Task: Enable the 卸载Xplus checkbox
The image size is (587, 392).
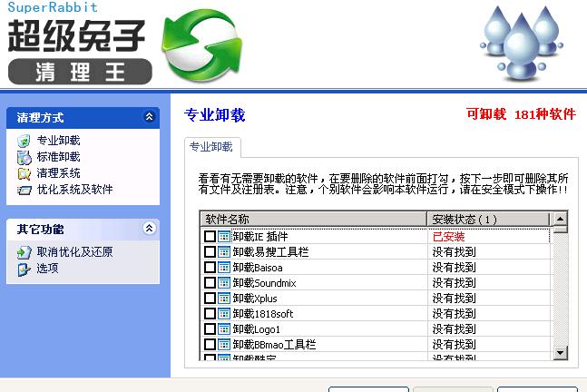Action: 210,298
